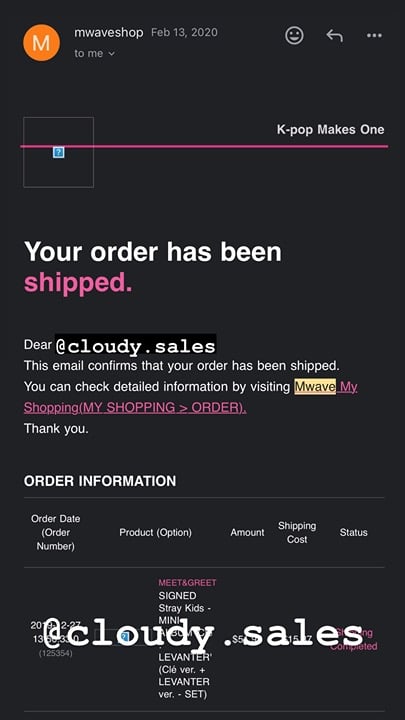
Task: Click the MEET&GREET product tag
Action: [187, 583]
